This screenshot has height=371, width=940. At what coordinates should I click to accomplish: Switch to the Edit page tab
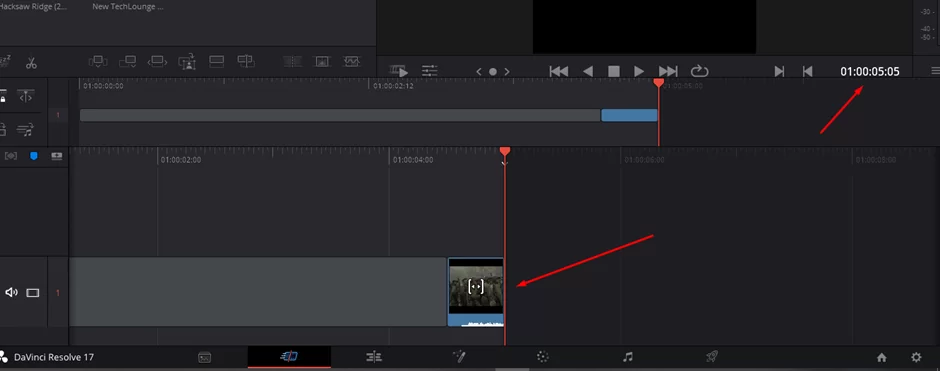point(373,357)
